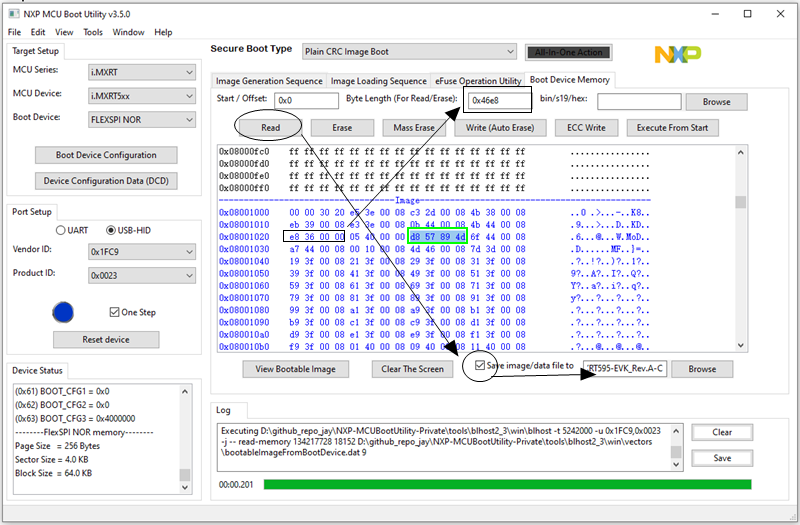
Task: Open the Vendor ID dropdown
Action: 142,252
